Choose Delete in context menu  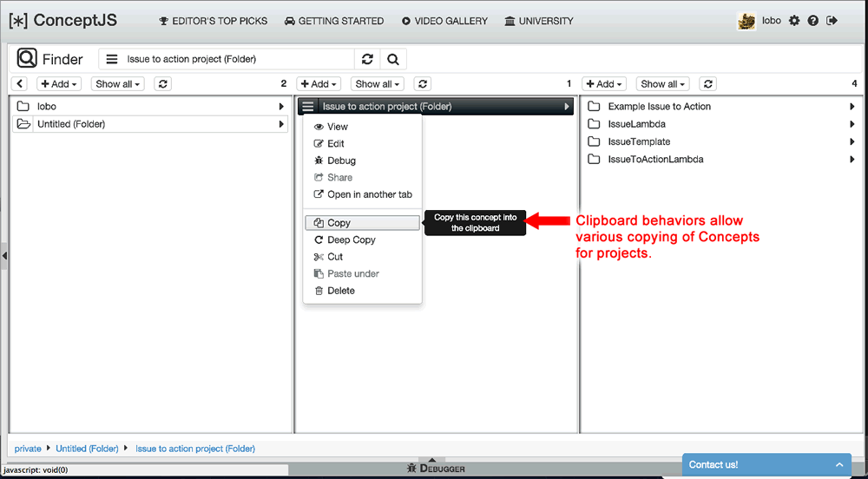(362, 291)
